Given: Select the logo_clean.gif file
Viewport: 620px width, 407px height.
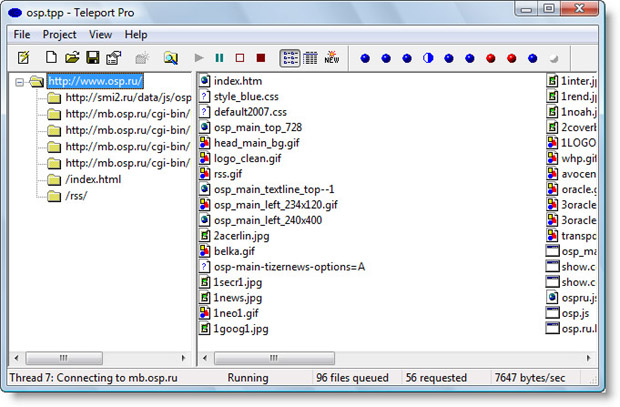Looking at the screenshot, I should pos(248,158).
